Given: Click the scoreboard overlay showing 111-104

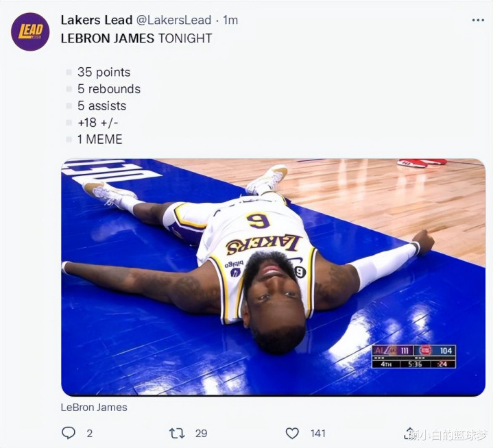Looking at the screenshot, I should (x=413, y=357).
